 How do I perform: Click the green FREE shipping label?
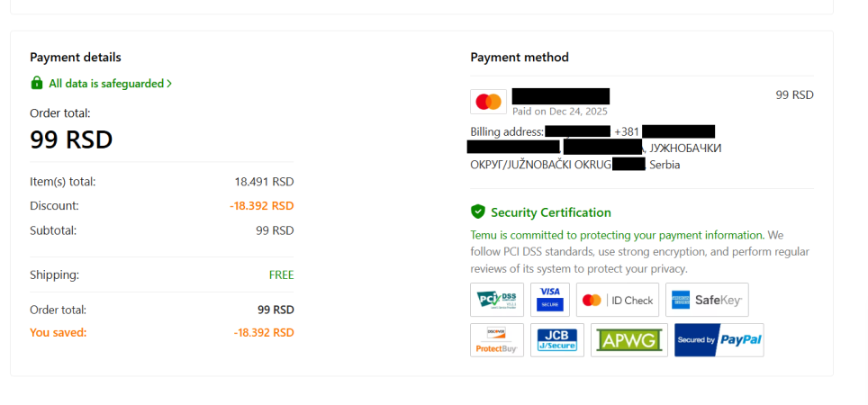point(281,275)
